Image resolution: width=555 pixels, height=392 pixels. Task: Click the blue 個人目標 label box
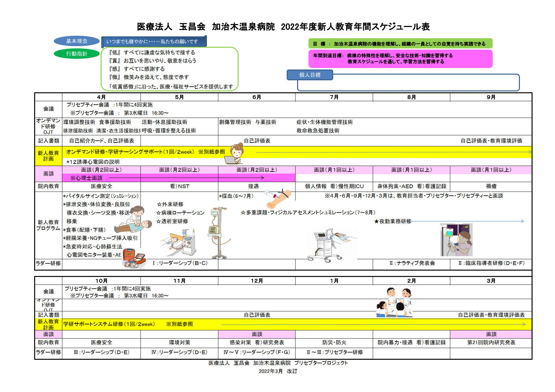point(310,75)
